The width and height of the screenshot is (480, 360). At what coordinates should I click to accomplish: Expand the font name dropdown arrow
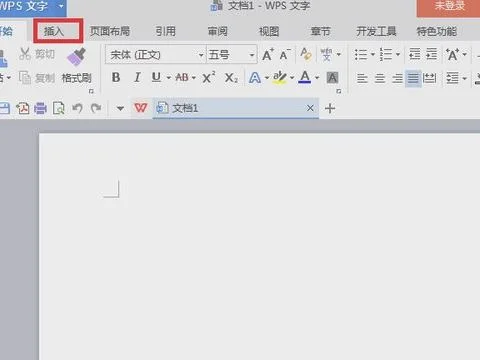pyautogui.click(x=201, y=55)
